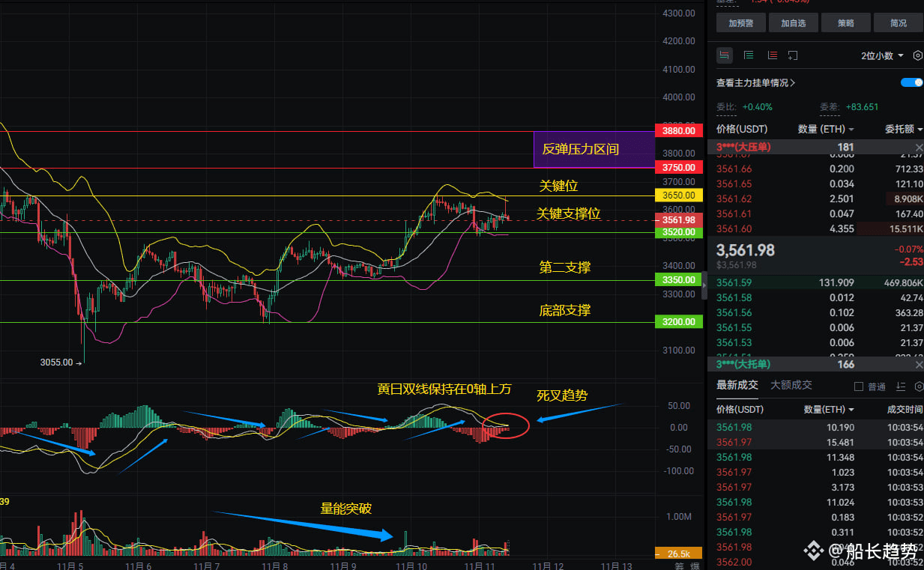The width and height of the screenshot is (924, 570).
Task: Expand the 委托额 column dropdown
Action: pyautogui.click(x=904, y=129)
